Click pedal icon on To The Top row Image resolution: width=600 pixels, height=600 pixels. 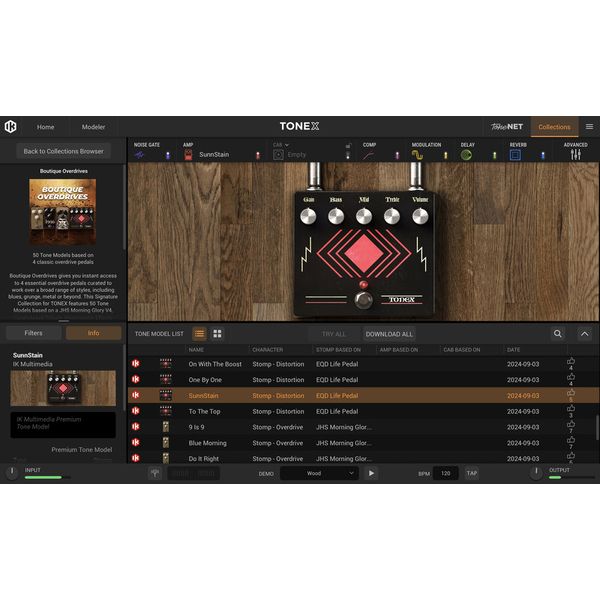click(166, 411)
